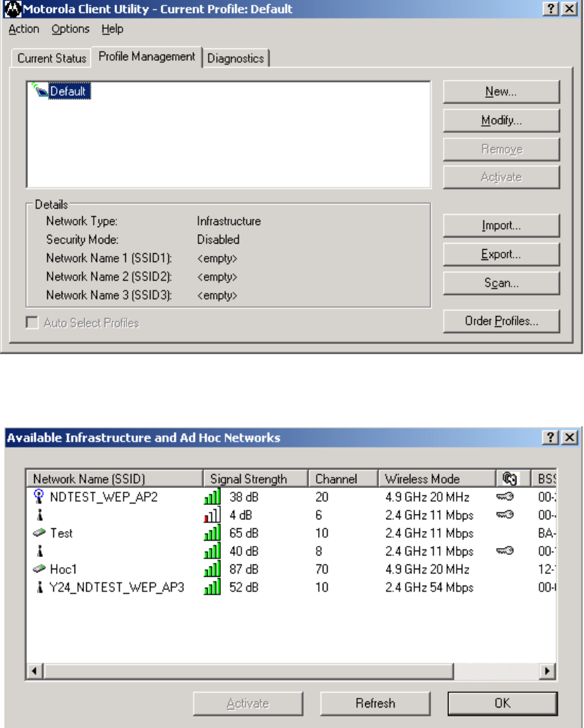Click the OK button
Viewport: 584px width, 728px height.
click(x=503, y=703)
